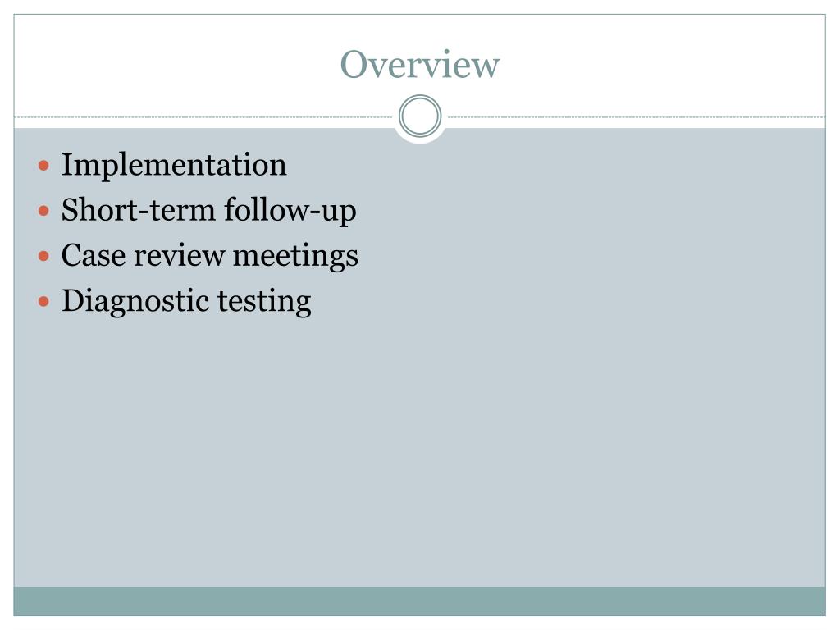Screen dimensions: 840x630
Task: Click the word Short-term in the second bullet
Action: (x=138, y=209)
